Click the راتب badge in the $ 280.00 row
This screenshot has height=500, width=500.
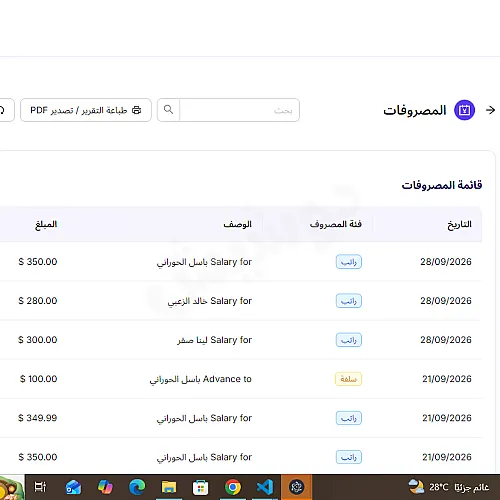point(349,301)
